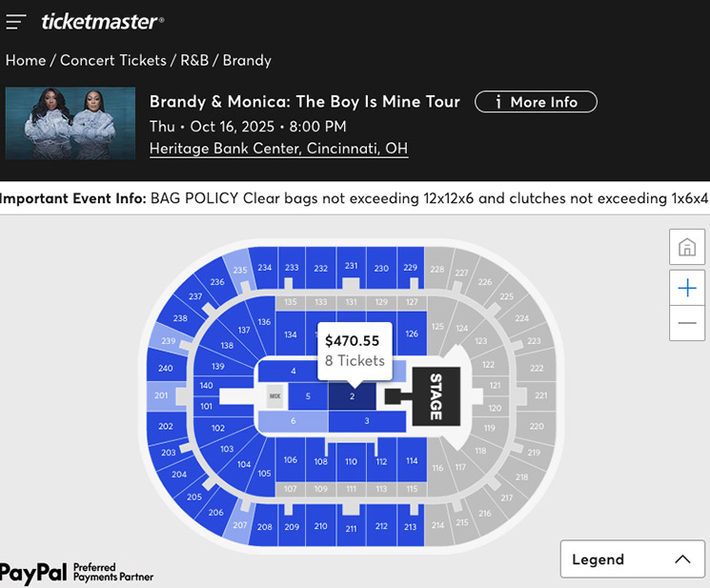Click the $470.55 price tooltip
This screenshot has width=710, height=588.
352,350
